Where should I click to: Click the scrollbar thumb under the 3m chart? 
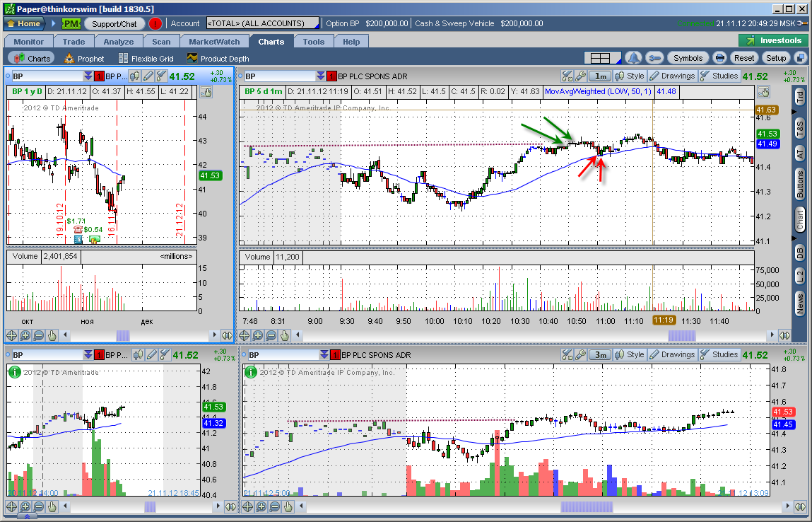587,506
